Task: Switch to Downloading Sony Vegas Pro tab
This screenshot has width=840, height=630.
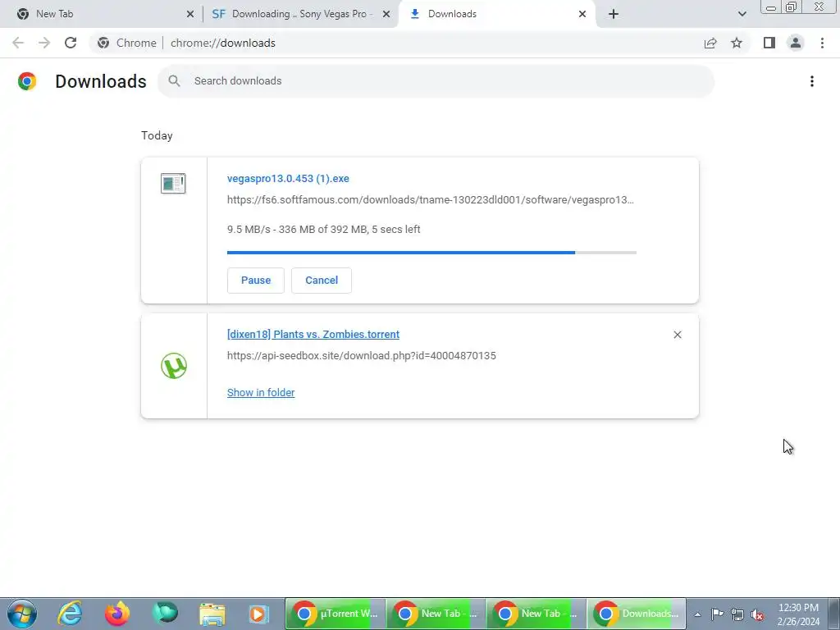Action: [301, 14]
